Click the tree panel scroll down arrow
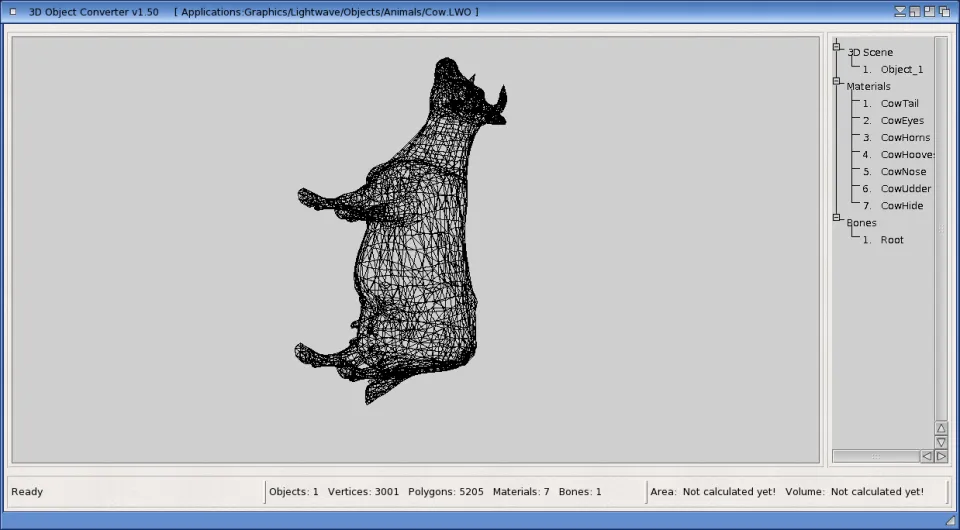Screen dimensions: 960x530 (x=941, y=442)
